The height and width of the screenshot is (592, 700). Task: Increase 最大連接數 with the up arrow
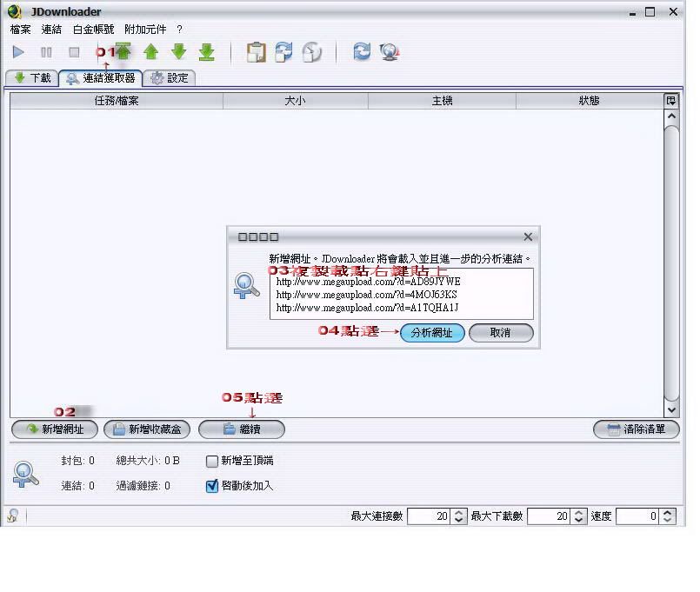pos(458,513)
